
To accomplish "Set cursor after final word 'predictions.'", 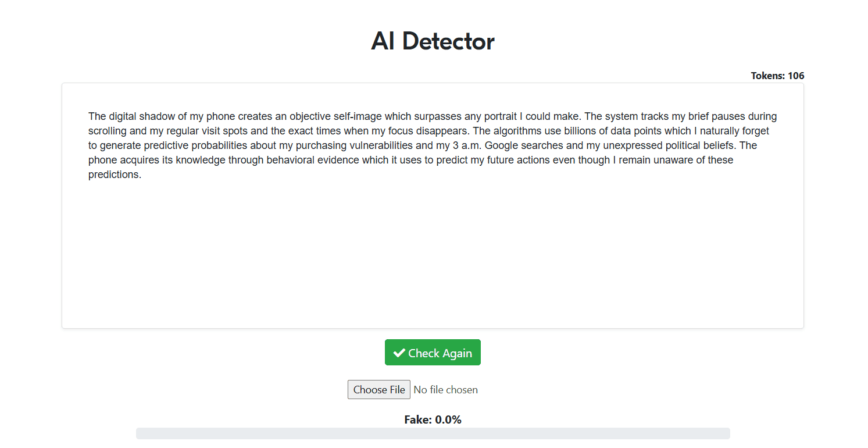I will point(142,175).
